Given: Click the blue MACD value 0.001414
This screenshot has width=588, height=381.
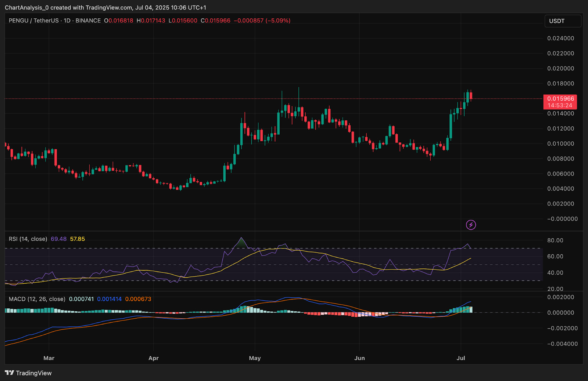Looking at the screenshot, I should (109, 299).
